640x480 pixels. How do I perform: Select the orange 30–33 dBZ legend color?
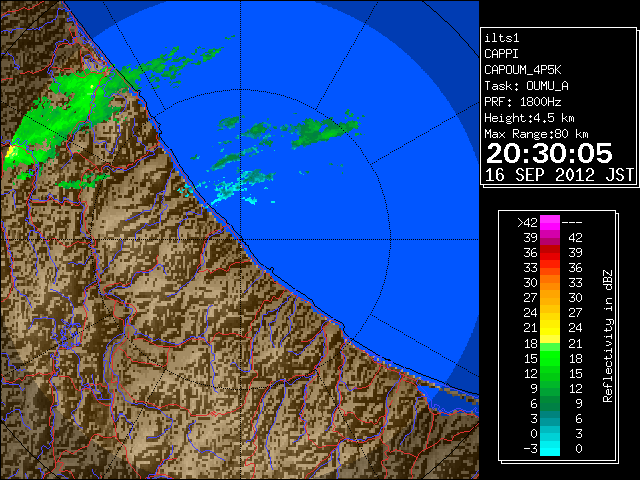coord(550,283)
